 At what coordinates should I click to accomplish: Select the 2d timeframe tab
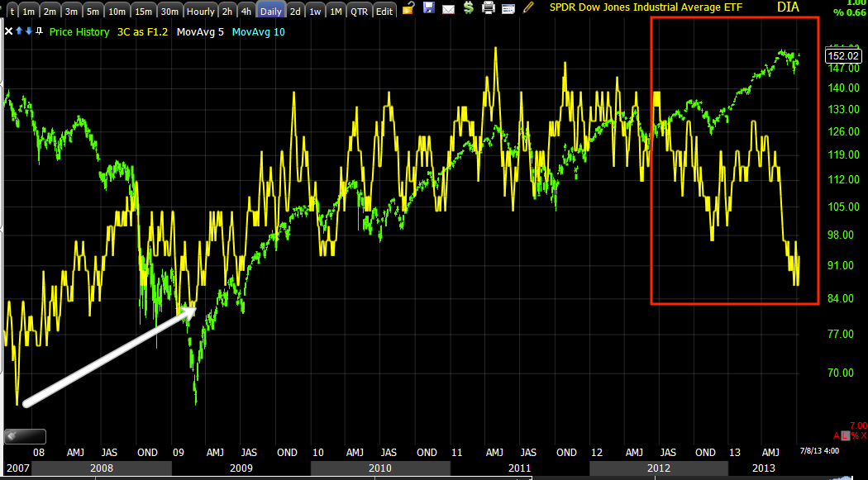pos(296,11)
